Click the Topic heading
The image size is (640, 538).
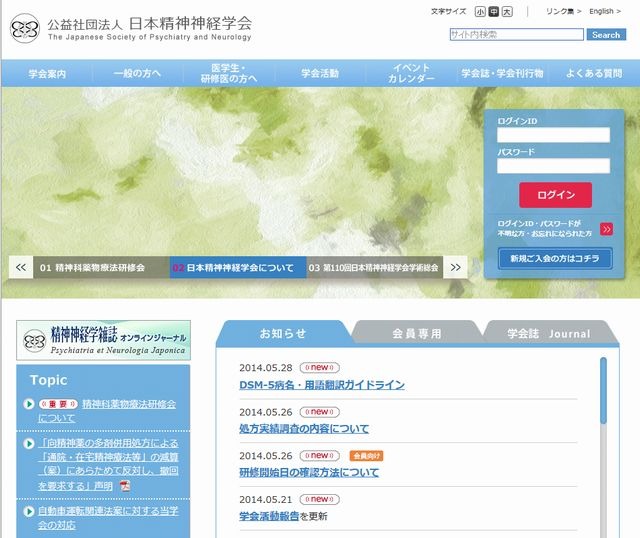click(x=49, y=380)
